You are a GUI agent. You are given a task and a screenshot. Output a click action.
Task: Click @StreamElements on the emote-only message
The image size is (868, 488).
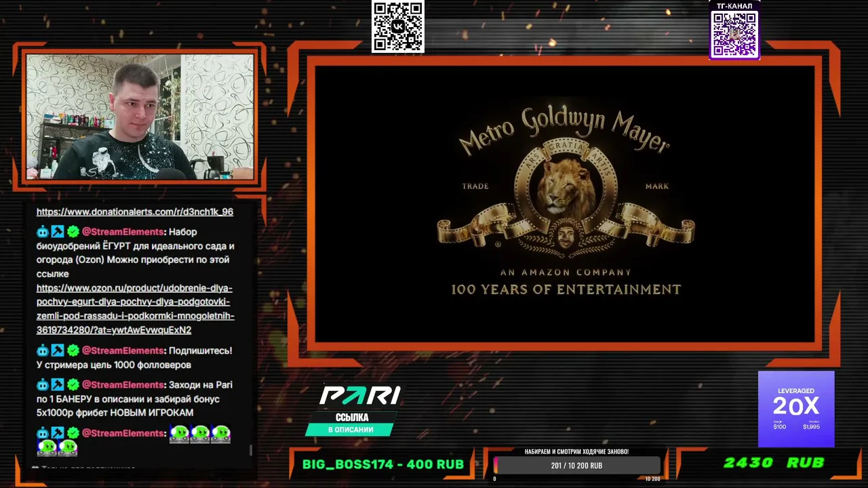point(123,433)
